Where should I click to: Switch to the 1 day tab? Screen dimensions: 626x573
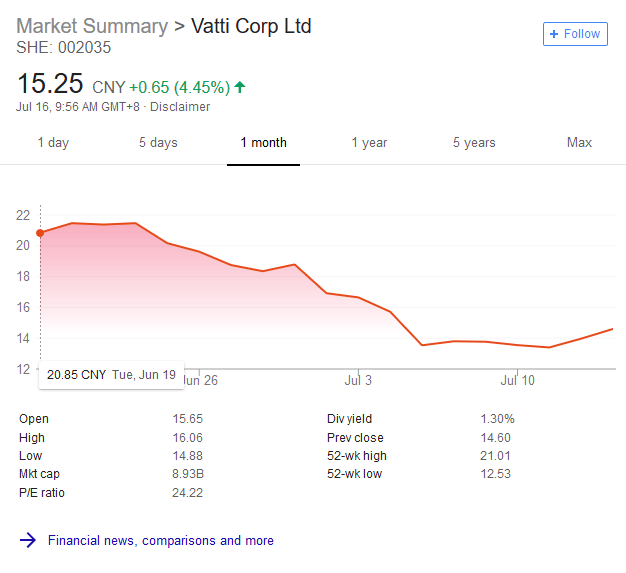[53, 143]
